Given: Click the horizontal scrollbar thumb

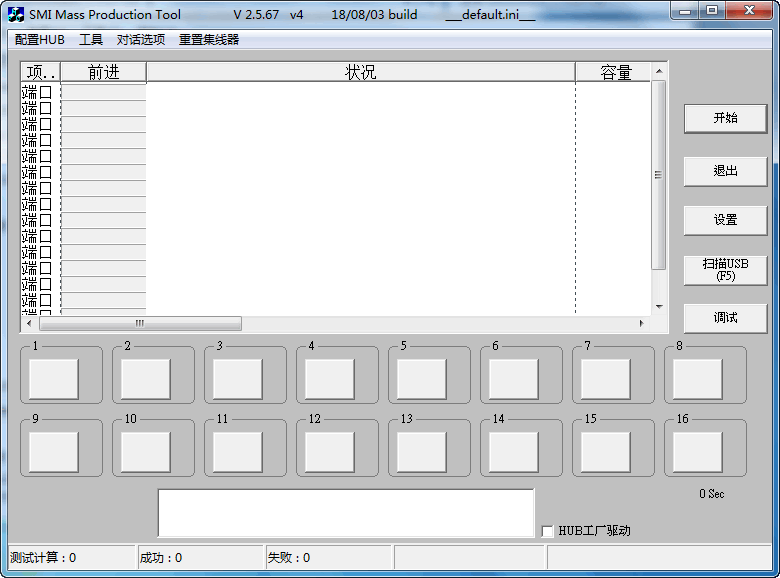Looking at the screenshot, I should click(x=140, y=324).
